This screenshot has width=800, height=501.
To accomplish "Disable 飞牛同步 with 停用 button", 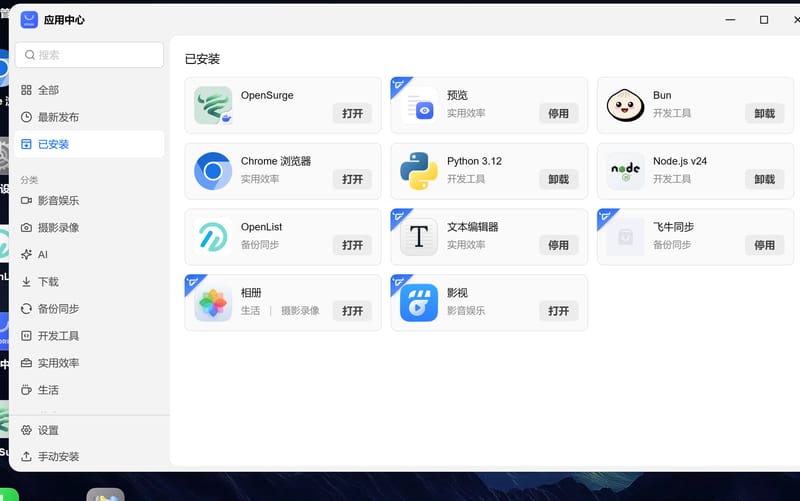I will coord(765,245).
